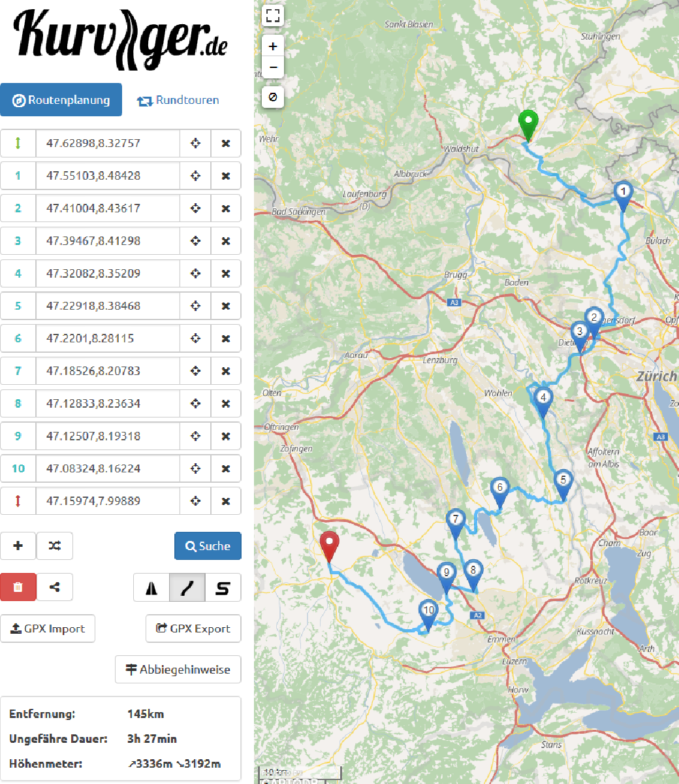The width and height of the screenshot is (679, 784).
Task: Select the straight road routing option
Action: [x=151, y=588]
